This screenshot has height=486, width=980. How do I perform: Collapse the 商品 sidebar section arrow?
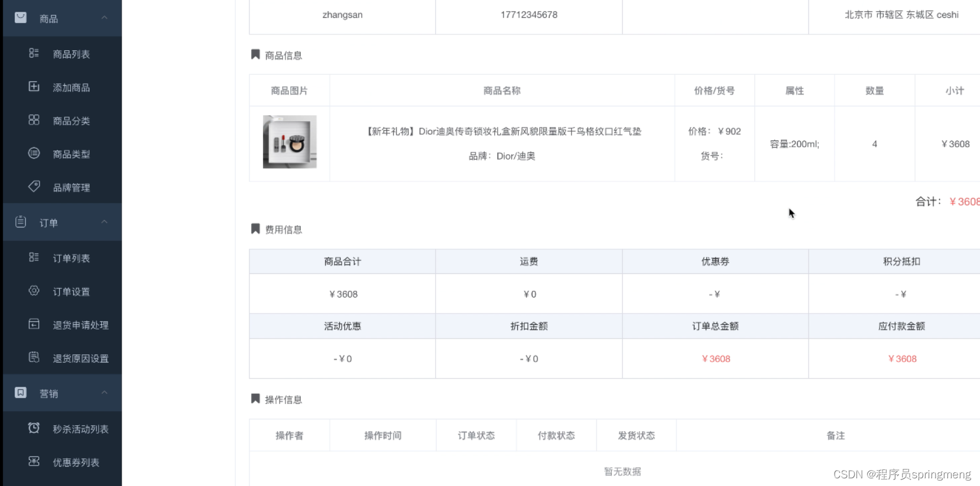pos(104,18)
